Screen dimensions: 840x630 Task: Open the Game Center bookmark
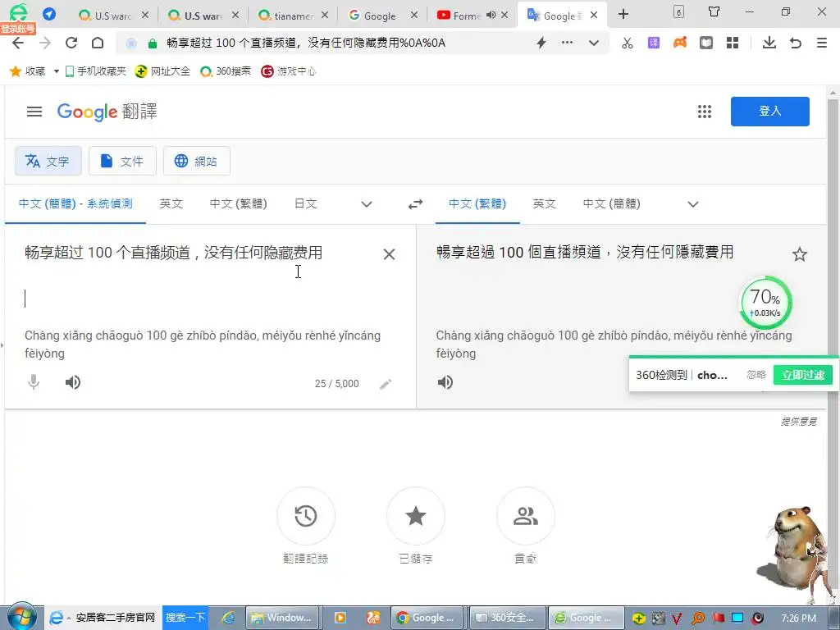(288, 71)
